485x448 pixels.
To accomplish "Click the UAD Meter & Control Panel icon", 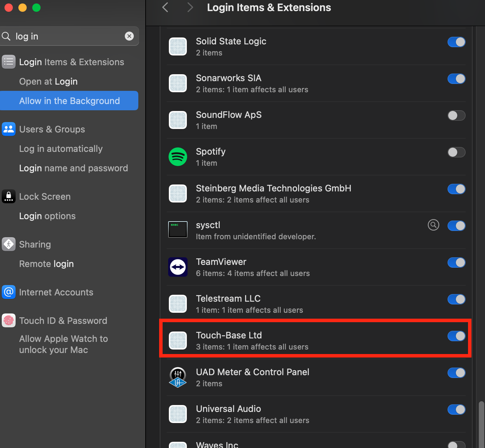I will (x=178, y=377).
